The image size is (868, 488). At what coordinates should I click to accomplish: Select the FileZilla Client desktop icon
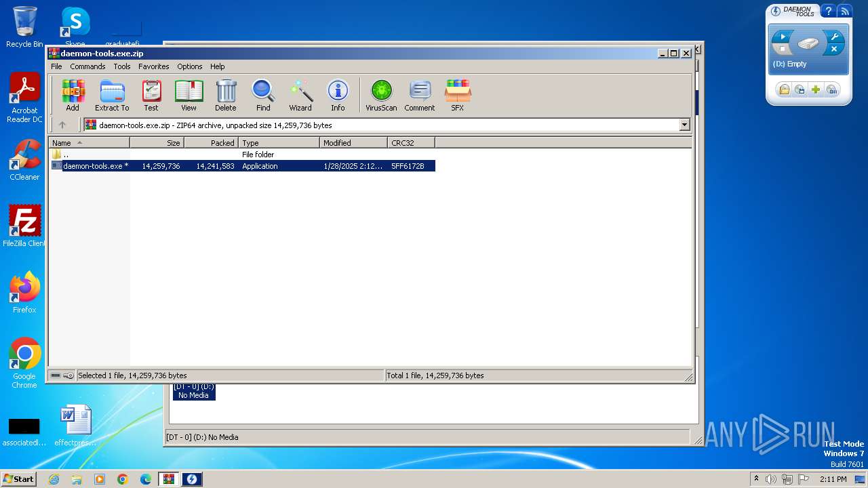pyautogui.click(x=24, y=226)
